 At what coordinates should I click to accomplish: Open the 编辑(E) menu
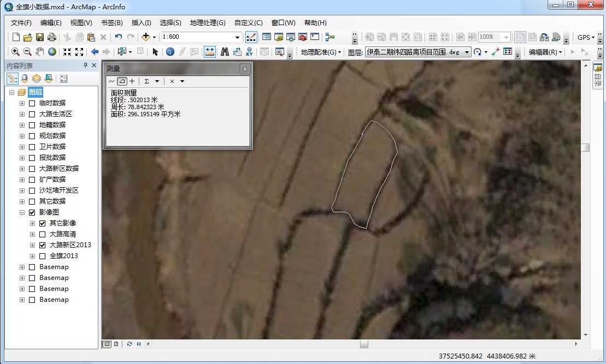(51, 23)
